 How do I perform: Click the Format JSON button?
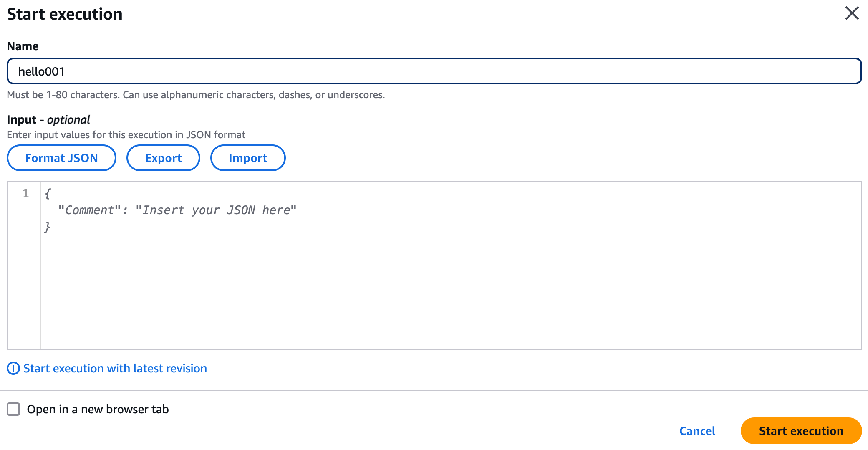coord(61,158)
